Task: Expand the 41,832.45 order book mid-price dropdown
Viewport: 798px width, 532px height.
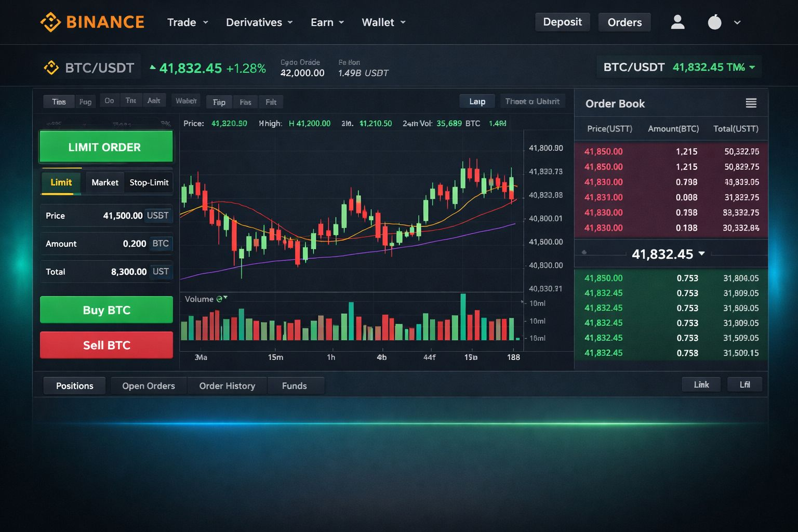Action: [x=702, y=254]
